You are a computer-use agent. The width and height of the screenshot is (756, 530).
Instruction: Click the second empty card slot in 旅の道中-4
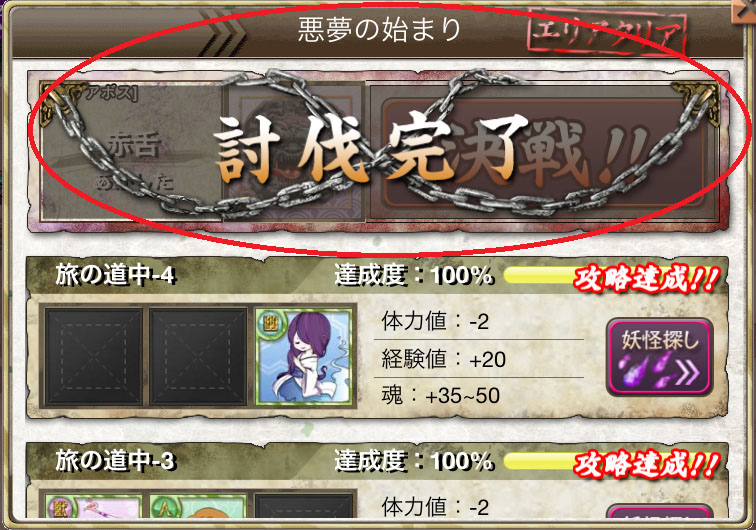(x=198, y=356)
